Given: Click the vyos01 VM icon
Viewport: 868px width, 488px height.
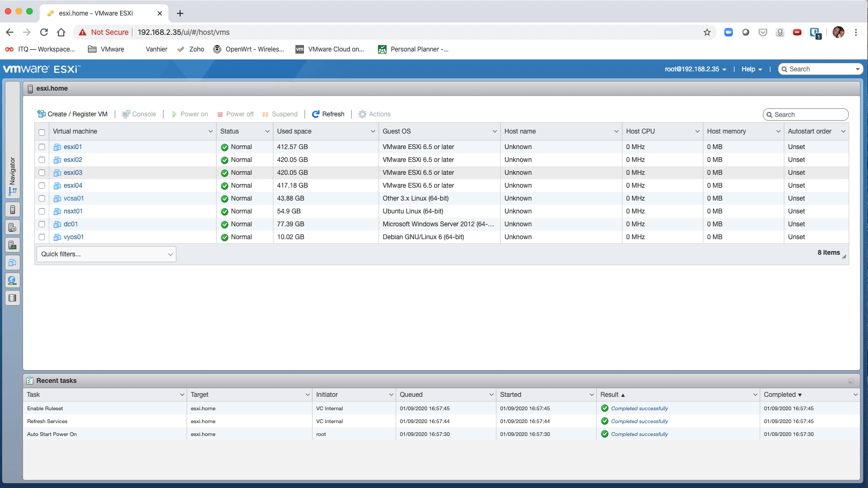Looking at the screenshot, I should pos(57,237).
